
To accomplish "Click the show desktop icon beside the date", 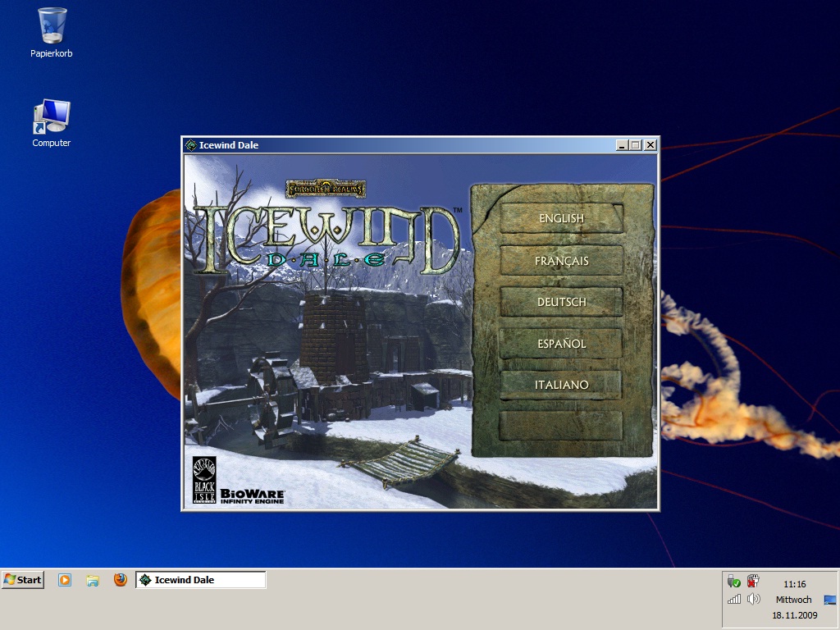I will [830, 600].
